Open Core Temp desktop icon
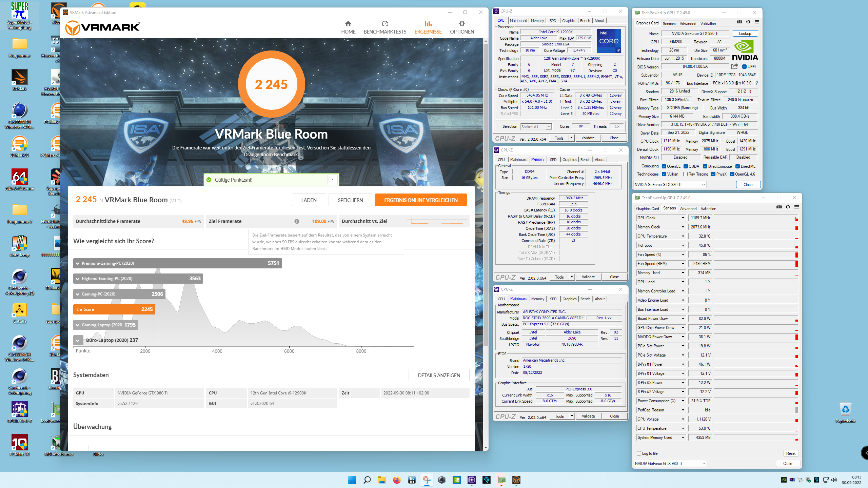The height and width of the screenshot is (488, 868). [x=20, y=246]
